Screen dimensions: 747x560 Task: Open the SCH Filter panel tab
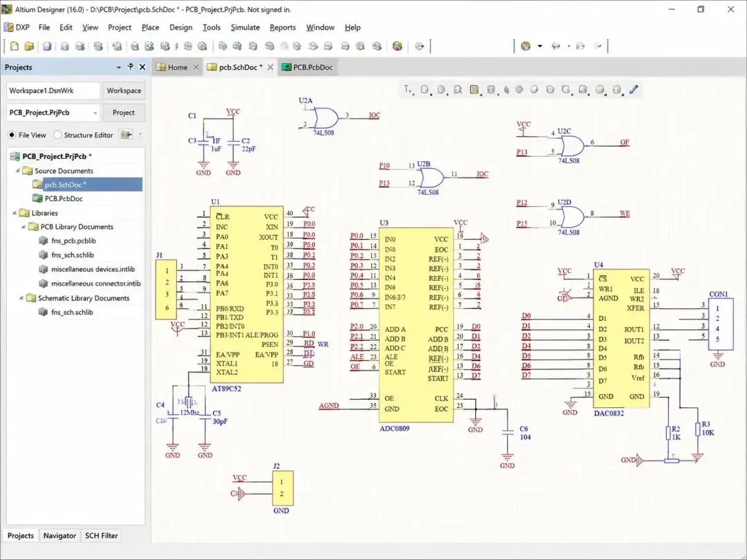click(x=102, y=536)
